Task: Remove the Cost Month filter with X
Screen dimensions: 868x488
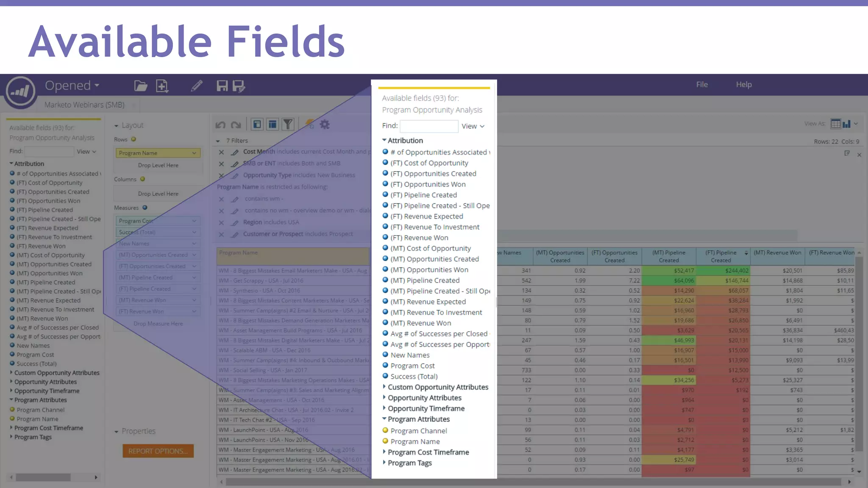Action: [x=221, y=152]
